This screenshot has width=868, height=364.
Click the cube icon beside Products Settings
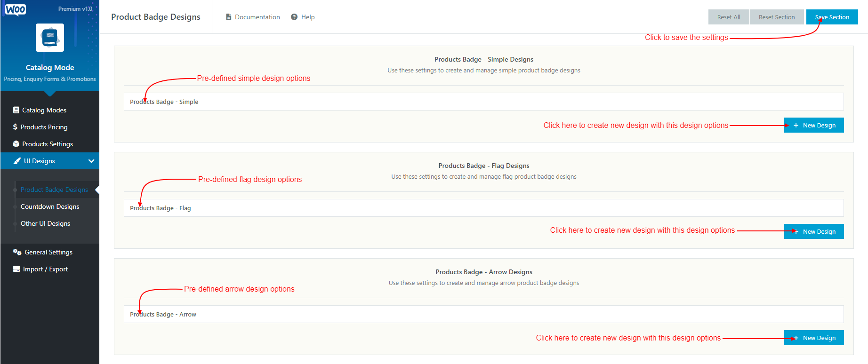[x=16, y=144]
